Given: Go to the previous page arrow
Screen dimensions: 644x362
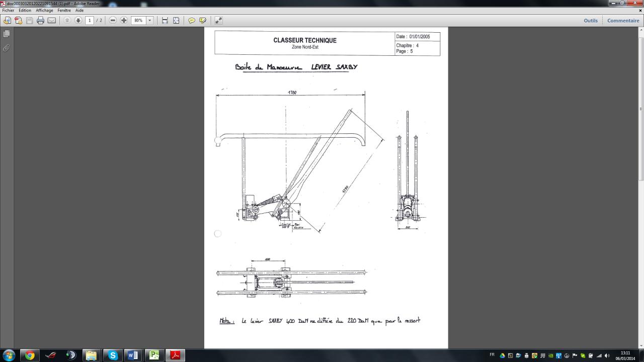Looking at the screenshot, I should click(x=67, y=21).
